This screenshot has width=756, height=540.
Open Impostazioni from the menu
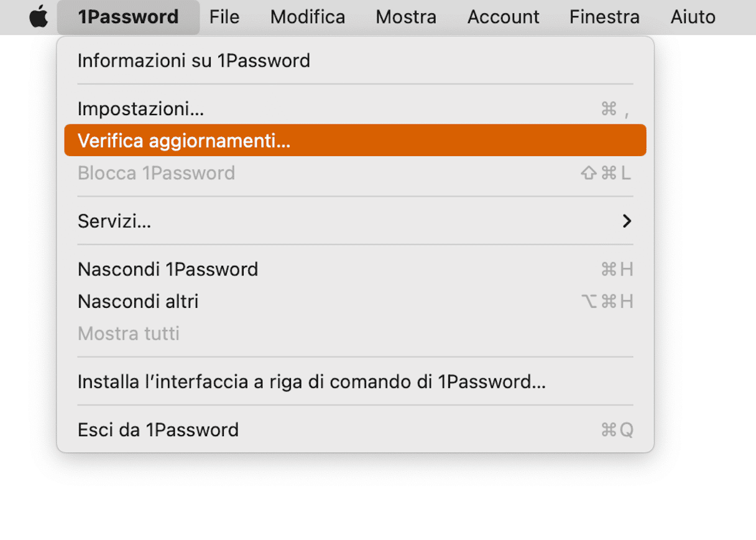141,109
